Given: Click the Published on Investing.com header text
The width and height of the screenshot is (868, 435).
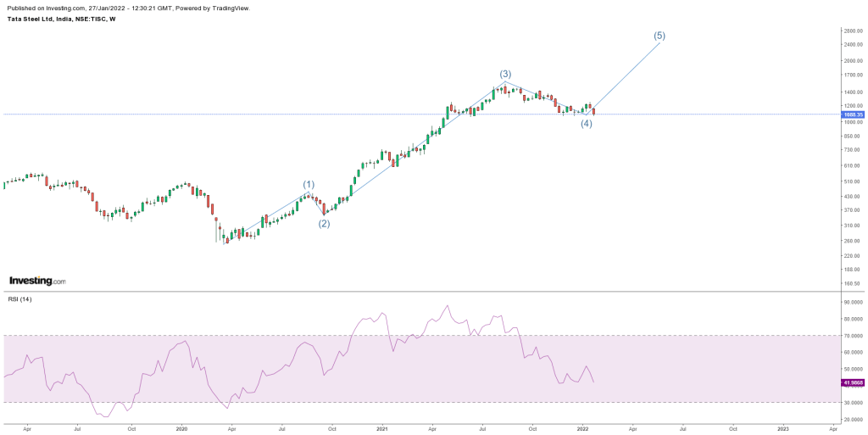Looking at the screenshot, I should coord(125,8).
